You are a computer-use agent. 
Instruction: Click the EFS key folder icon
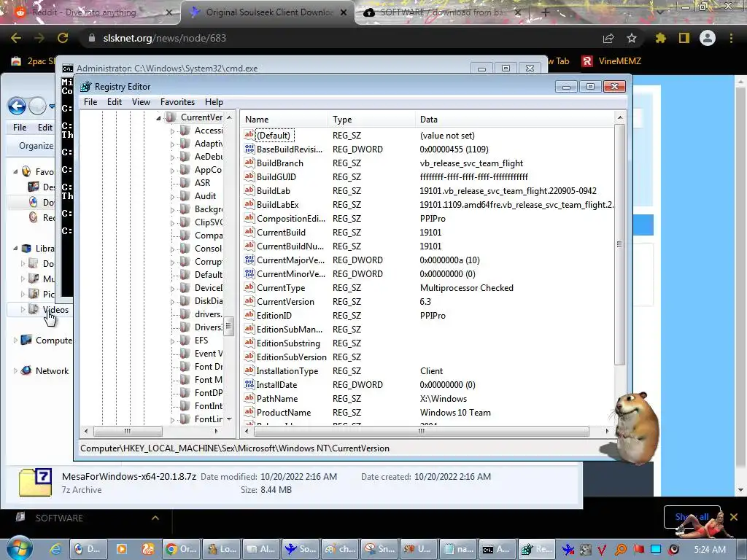coord(185,341)
